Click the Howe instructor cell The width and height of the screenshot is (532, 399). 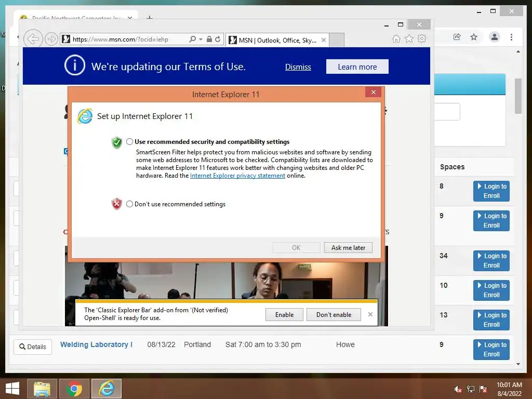[x=345, y=345]
